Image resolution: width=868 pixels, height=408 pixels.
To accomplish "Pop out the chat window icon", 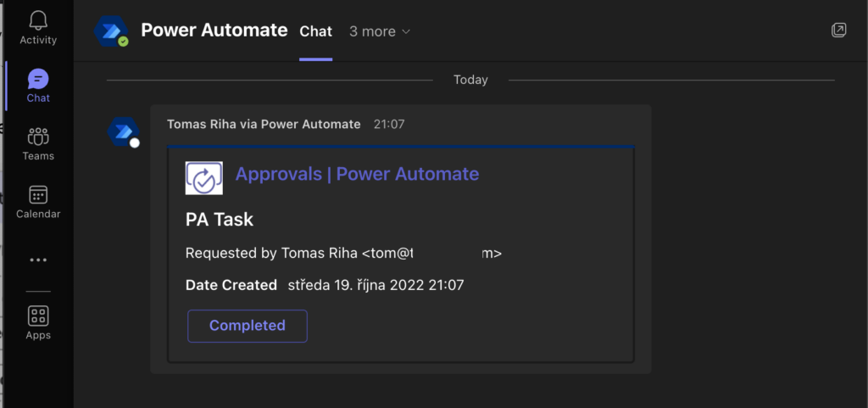I will coord(838,30).
